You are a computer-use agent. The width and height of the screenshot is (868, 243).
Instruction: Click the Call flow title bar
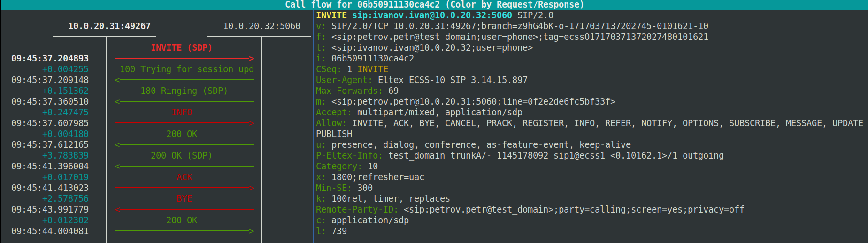pyautogui.click(x=434, y=5)
